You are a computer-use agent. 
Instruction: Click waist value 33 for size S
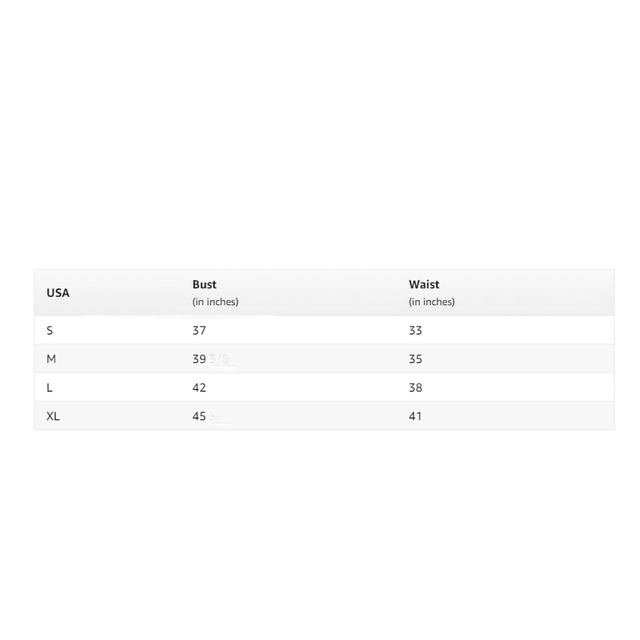[415, 331]
